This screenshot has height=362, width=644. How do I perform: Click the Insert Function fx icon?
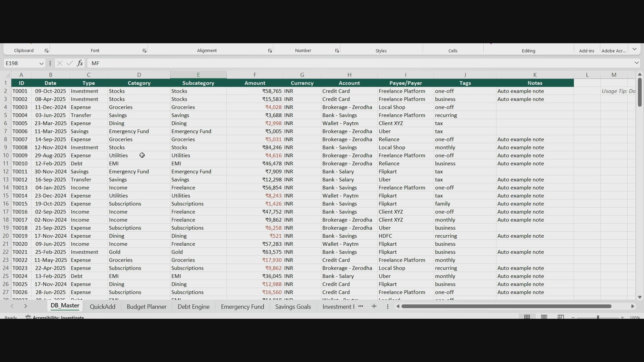click(x=80, y=63)
